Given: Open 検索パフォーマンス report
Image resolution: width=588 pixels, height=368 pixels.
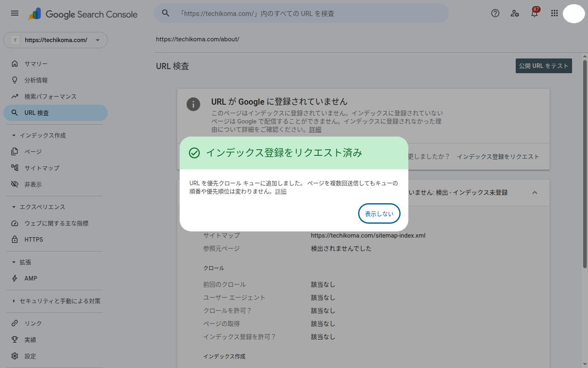Looking at the screenshot, I should [x=56, y=96].
